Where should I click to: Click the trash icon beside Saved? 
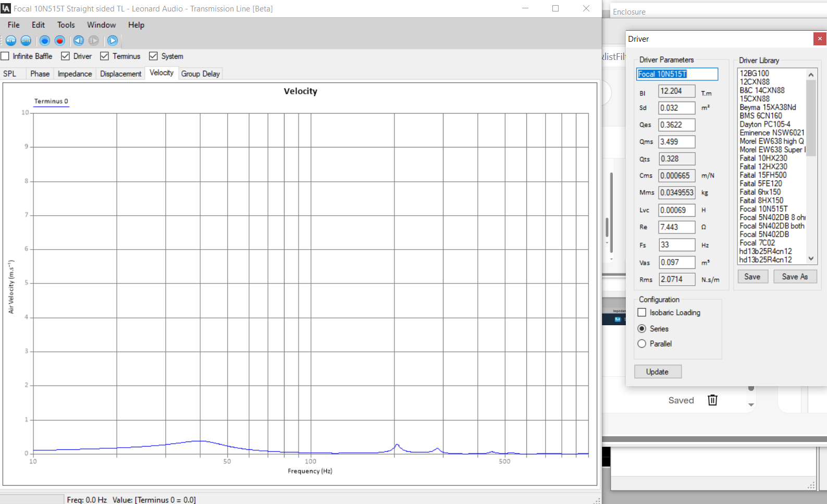click(712, 400)
